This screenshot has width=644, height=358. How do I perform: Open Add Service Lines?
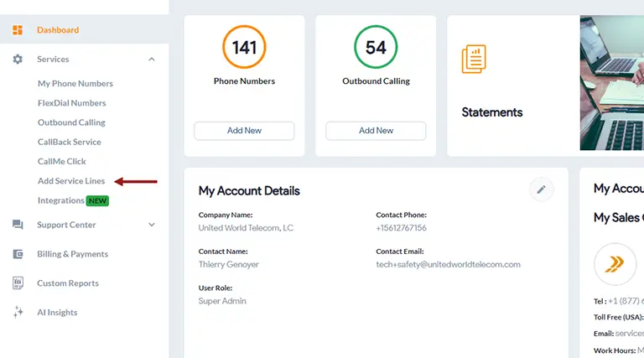pyautogui.click(x=71, y=181)
